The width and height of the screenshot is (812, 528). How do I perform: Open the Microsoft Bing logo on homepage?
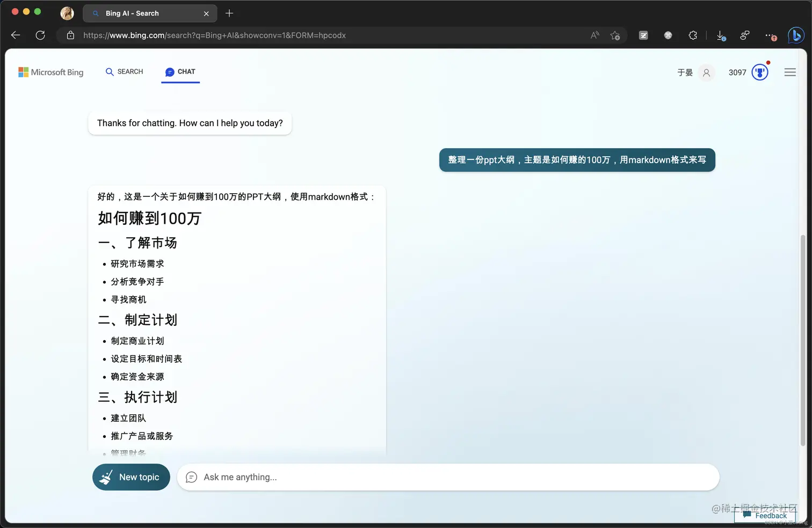pos(51,72)
